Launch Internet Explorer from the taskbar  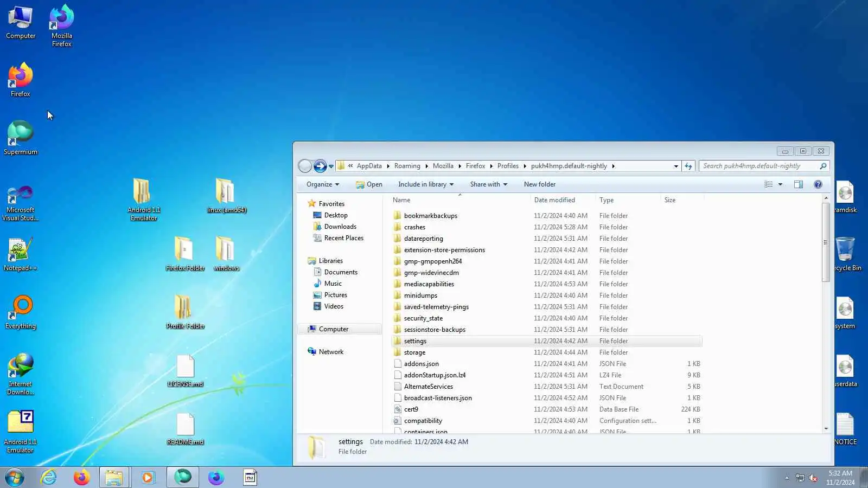[48, 478]
